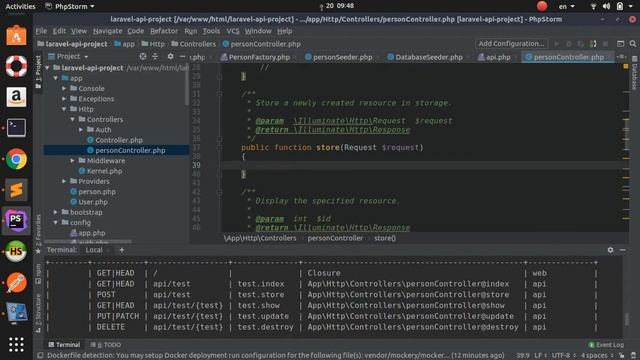Screen dimensions: 640x360
Task: Collapse the app folder
Action: [x=56, y=78]
